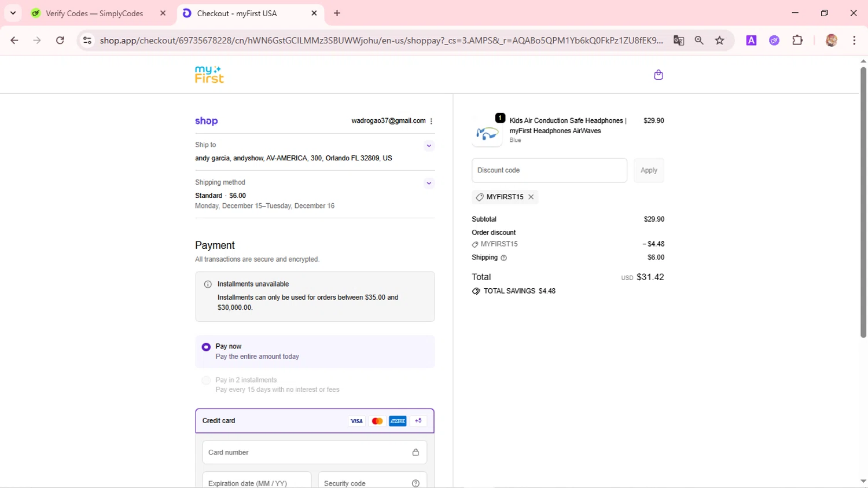This screenshot has height=488, width=868.
Task: Click the Standard · $6.00 shipping text
Action: point(220,196)
